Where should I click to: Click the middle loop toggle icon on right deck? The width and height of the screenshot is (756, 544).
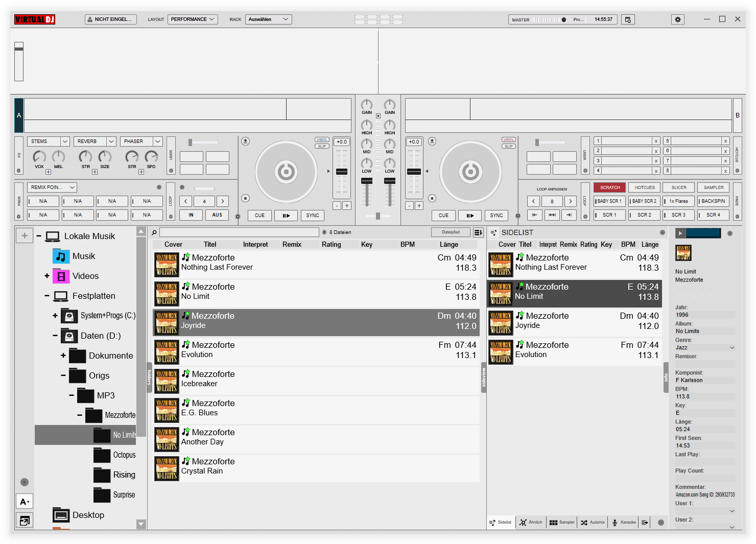(552, 215)
